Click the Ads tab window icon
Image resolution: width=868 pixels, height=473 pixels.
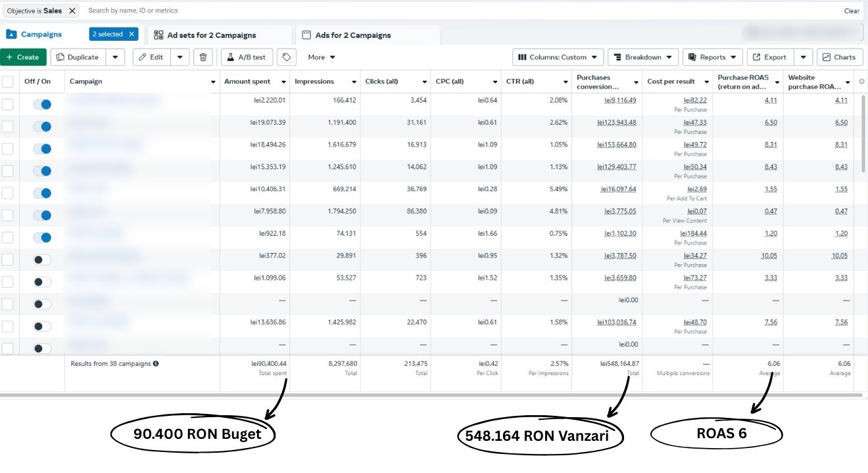pyautogui.click(x=306, y=35)
